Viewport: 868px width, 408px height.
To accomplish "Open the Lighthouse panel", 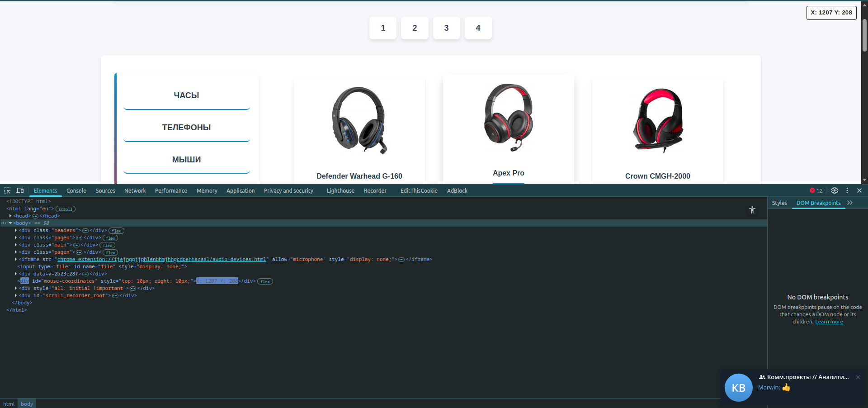I will coord(340,190).
